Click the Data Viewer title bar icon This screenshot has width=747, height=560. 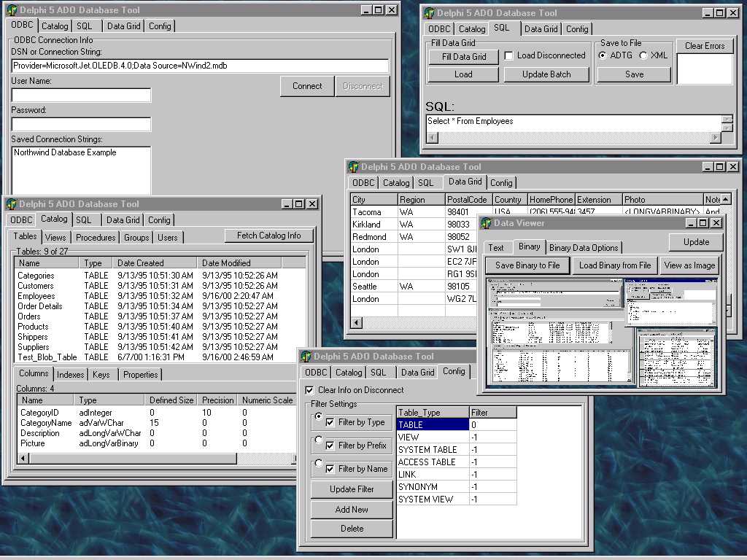(486, 222)
